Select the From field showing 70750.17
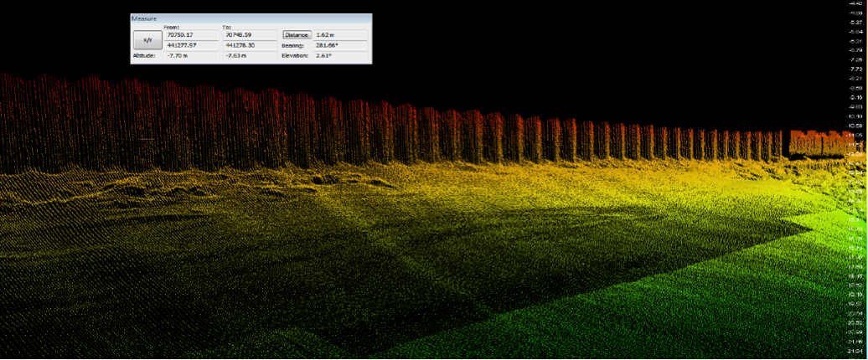 pos(191,35)
